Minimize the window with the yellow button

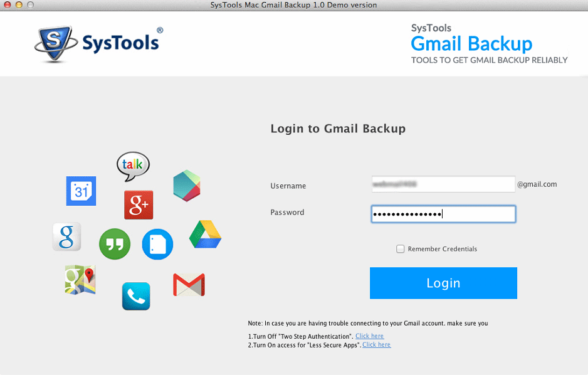(19, 5)
